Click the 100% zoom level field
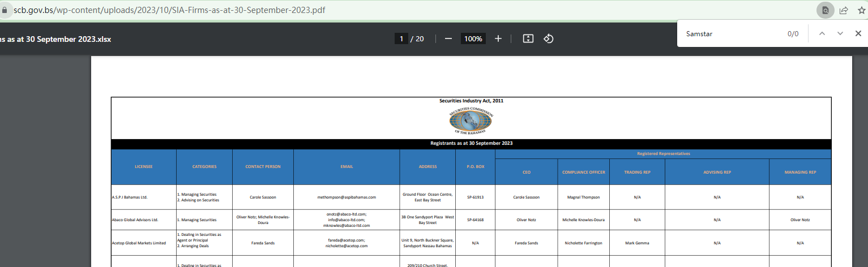 pyautogui.click(x=473, y=38)
